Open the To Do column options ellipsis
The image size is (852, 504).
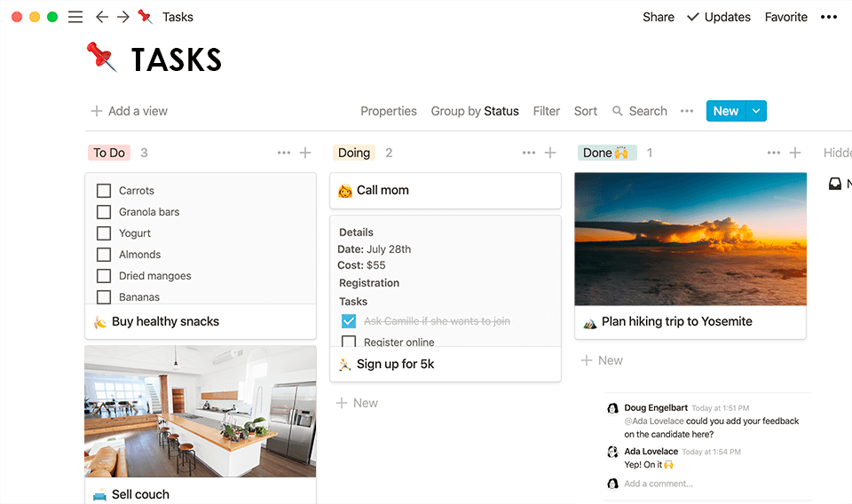(284, 153)
